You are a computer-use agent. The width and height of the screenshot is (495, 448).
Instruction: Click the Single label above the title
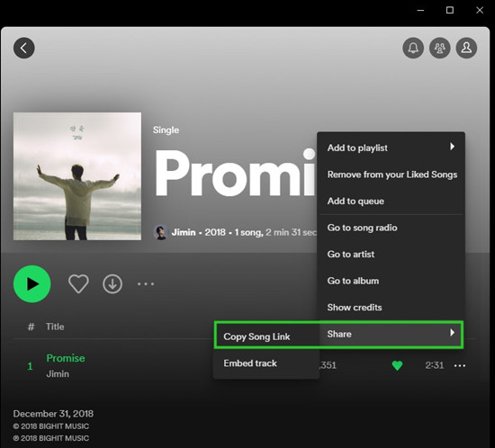pos(166,130)
